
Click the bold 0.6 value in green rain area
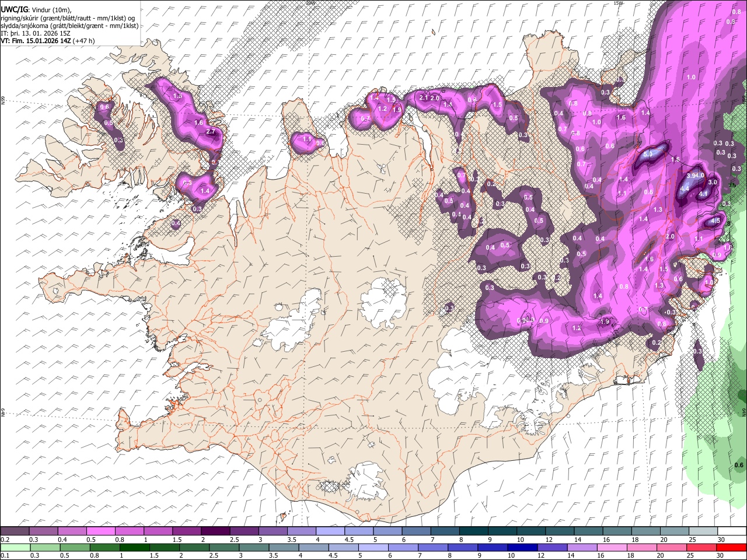(x=738, y=465)
